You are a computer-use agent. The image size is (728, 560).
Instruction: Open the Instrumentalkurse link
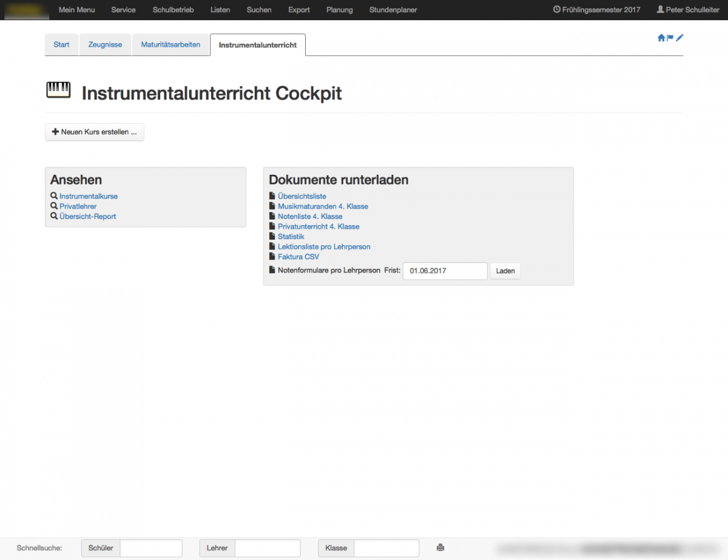click(89, 197)
